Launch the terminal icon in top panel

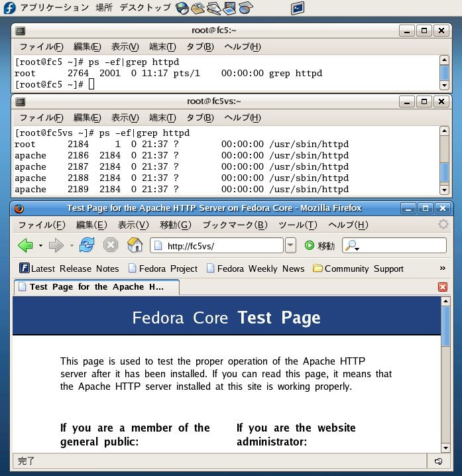[297, 8]
